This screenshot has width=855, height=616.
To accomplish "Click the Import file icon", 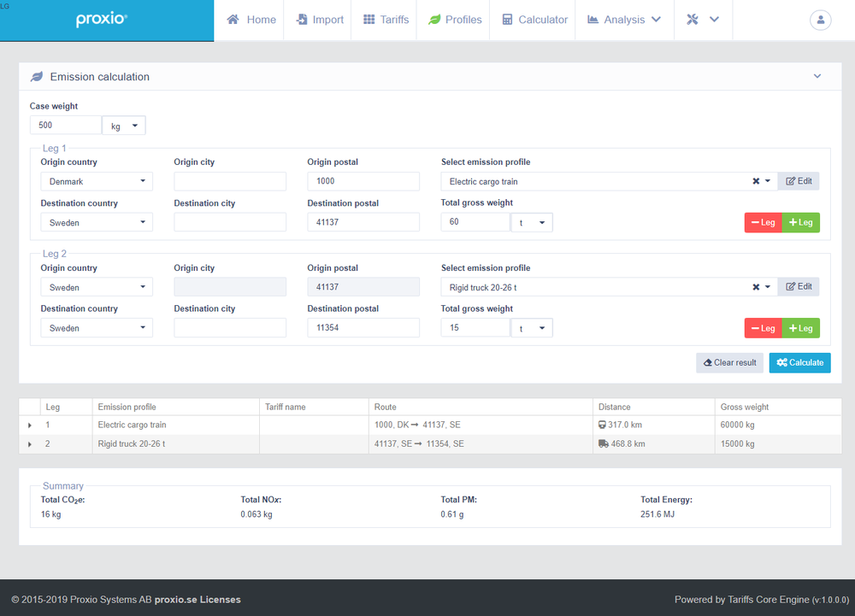I will coord(302,20).
